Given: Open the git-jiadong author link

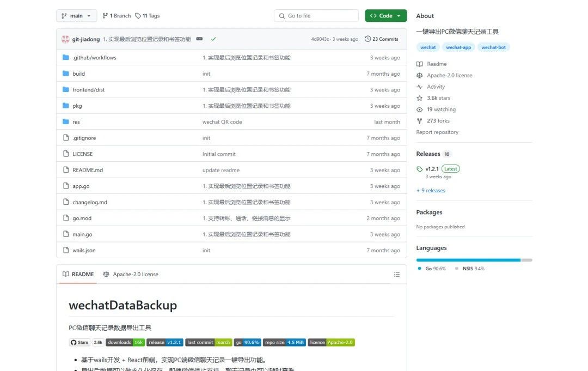Looking at the screenshot, I should [x=86, y=39].
